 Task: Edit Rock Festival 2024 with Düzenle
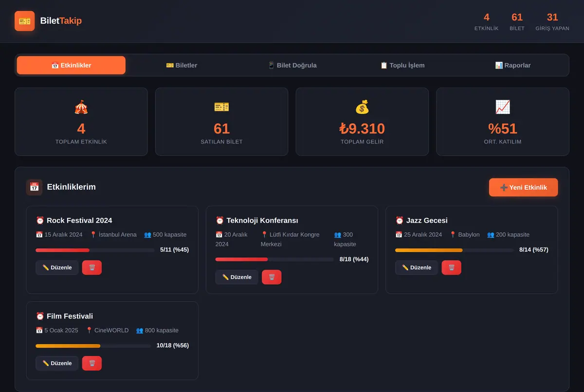pyautogui.click(x=57, y=267)
